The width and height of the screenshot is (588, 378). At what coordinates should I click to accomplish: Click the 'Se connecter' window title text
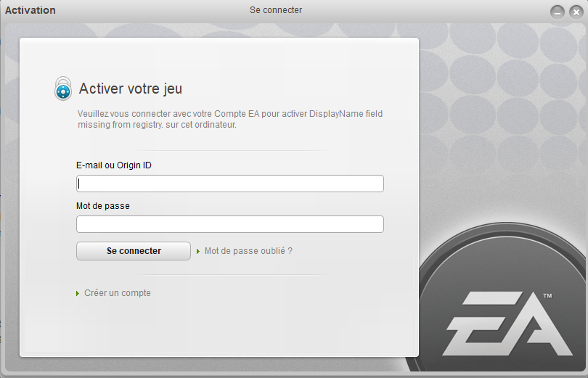pyautogui.click(x=276, y=10)
